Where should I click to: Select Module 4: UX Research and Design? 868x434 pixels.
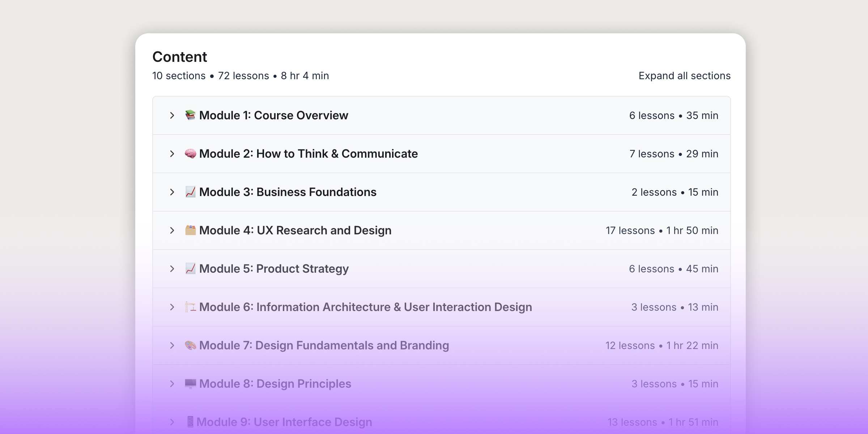[x=295, y=230]
